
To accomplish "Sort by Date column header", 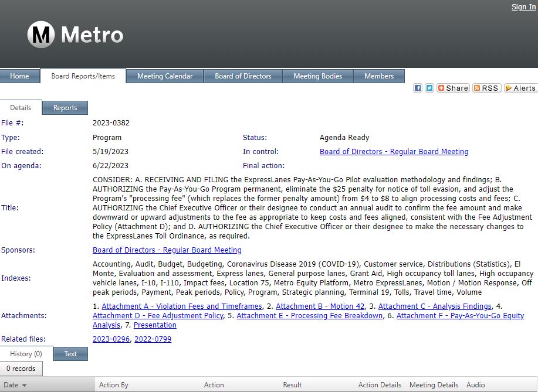I will pyautogui.click(x=15, y=385).
